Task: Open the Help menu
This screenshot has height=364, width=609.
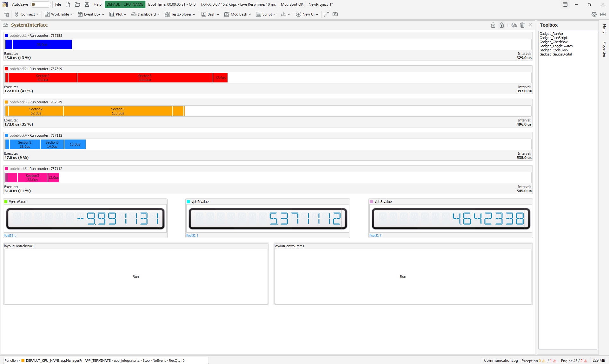Action: (x=97, y=4)
